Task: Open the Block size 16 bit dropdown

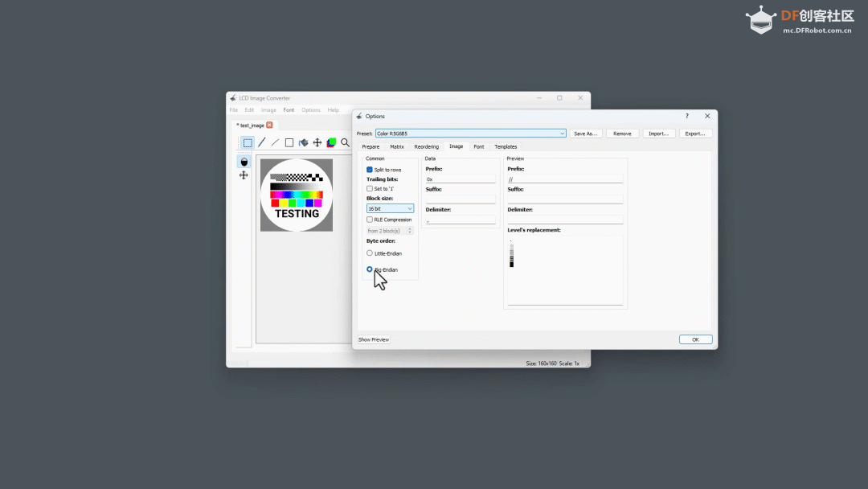Action: tap(390, 209)
